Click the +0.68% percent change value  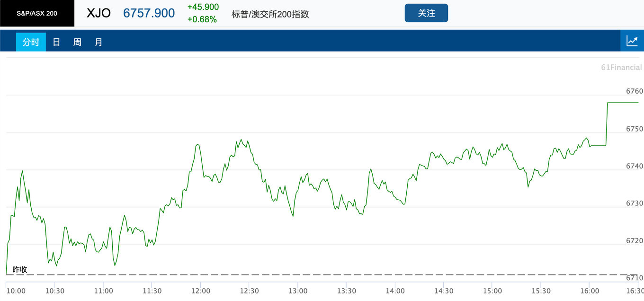point(202,19)
